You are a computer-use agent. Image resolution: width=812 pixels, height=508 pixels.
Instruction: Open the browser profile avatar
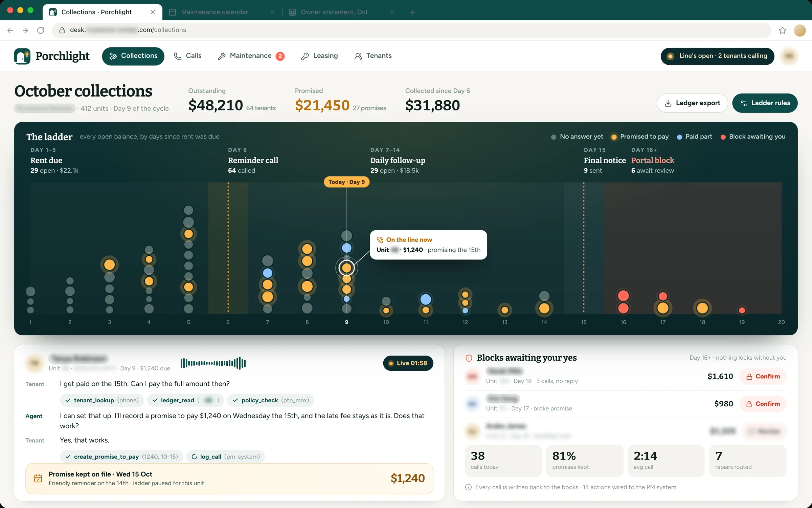tap(799, 30)
